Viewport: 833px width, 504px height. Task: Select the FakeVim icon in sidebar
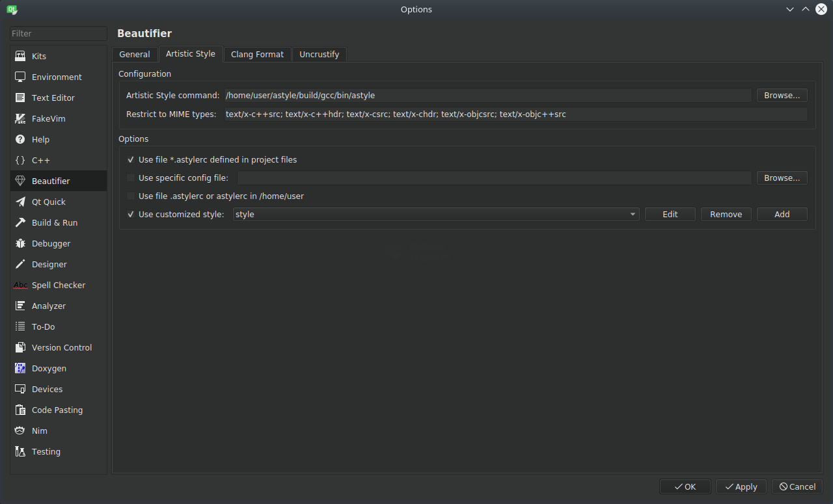tap(20, 119)
